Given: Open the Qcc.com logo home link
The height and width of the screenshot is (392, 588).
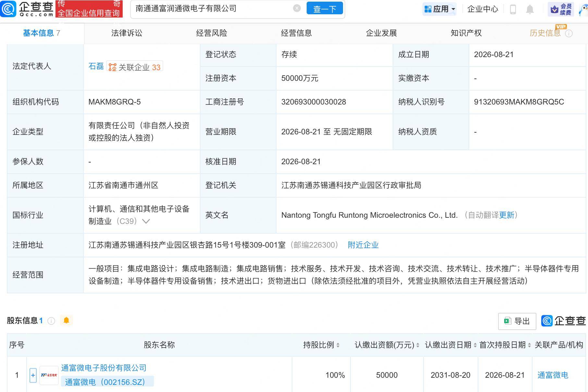Looking at the screenshot, I should point(27,9).
